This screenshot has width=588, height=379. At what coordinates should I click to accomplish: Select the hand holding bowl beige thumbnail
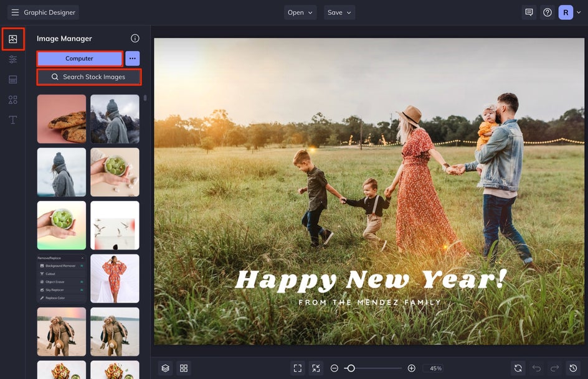pos(115,172)
